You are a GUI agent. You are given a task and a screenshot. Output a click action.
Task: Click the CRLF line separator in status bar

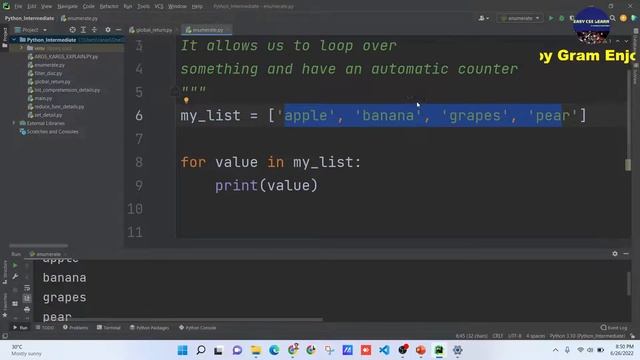click(498, 336)
